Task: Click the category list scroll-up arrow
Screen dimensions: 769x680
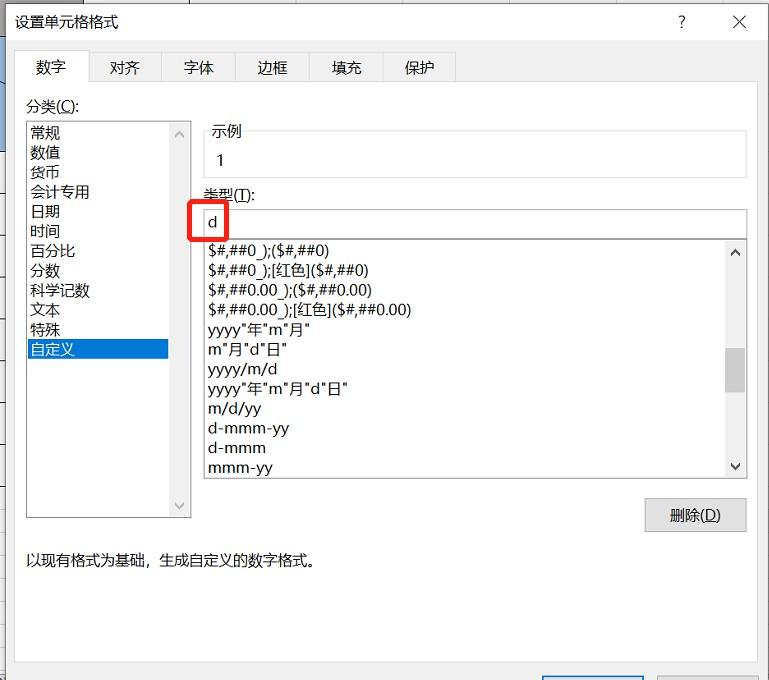Action: coord(179,134)
